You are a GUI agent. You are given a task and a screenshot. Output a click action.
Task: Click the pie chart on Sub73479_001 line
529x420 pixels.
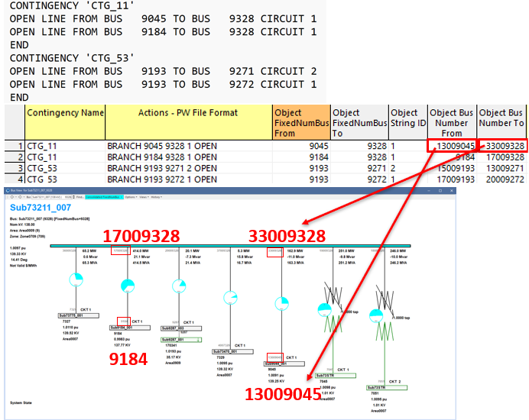coord(230,297)
